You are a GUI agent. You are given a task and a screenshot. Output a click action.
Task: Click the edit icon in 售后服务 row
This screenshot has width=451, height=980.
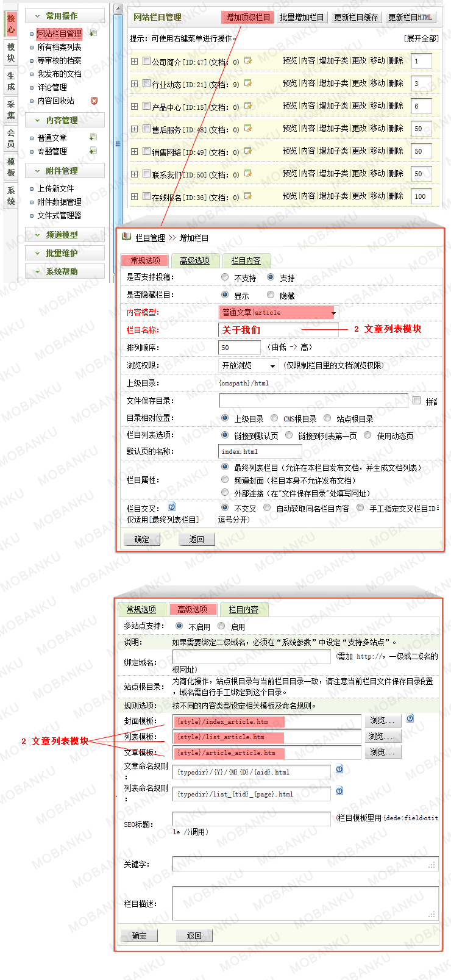click(x=248, y=128)
